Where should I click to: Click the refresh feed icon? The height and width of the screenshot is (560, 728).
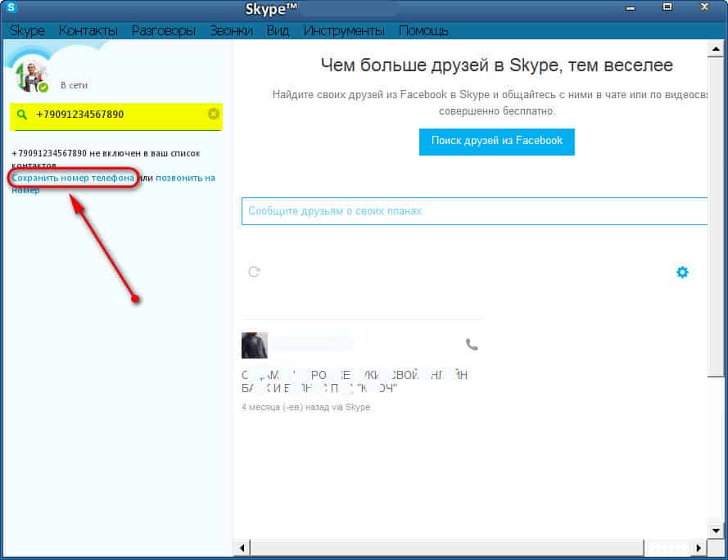(254, 272)
